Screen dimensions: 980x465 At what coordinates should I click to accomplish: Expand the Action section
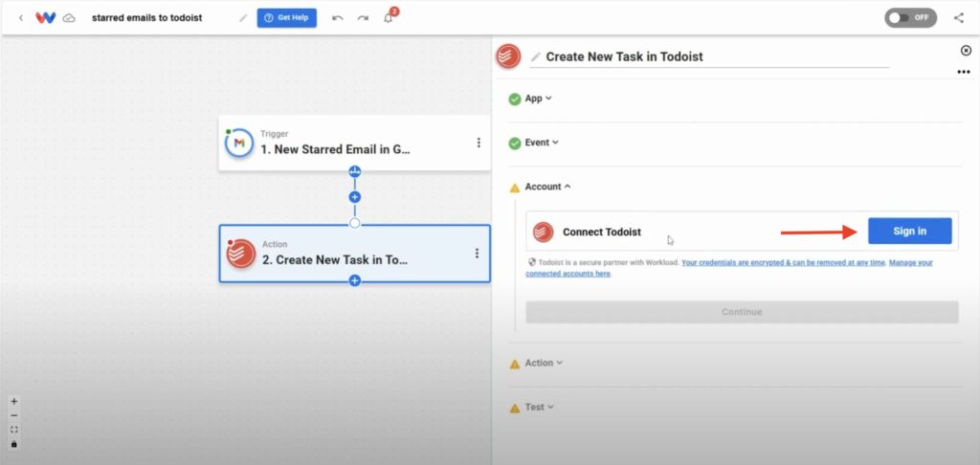coord(544,363)
